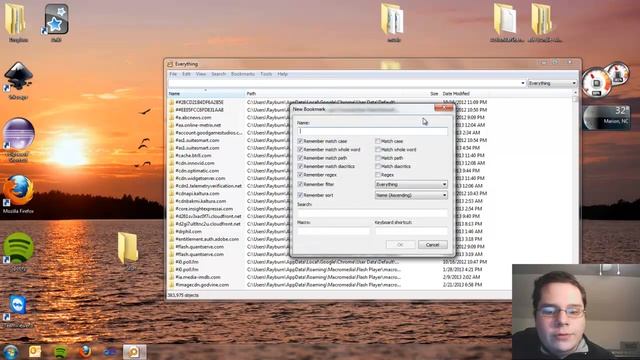
Task: Click the Windows Start orb
Action: (10, 352)
